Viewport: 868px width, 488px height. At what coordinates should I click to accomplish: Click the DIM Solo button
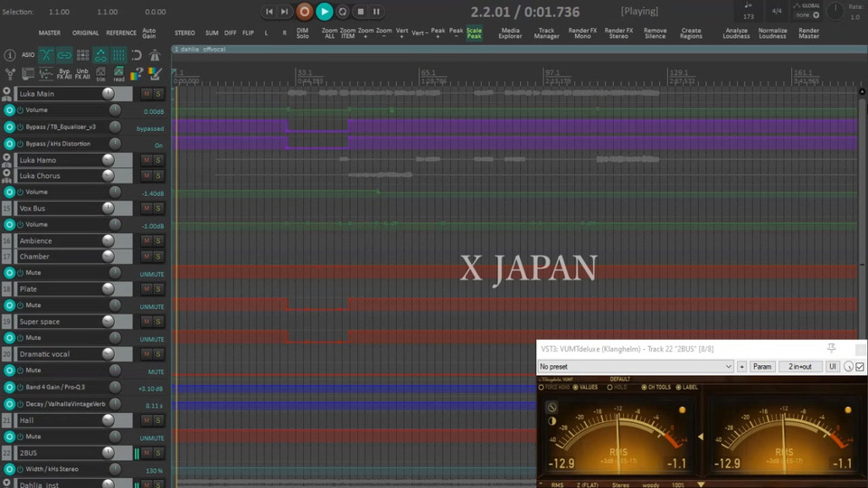click(x=302, y=33)
